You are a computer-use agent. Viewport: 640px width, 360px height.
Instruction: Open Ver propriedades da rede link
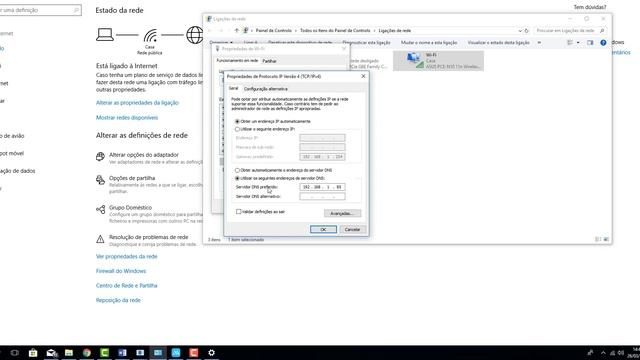click(127, 256)
